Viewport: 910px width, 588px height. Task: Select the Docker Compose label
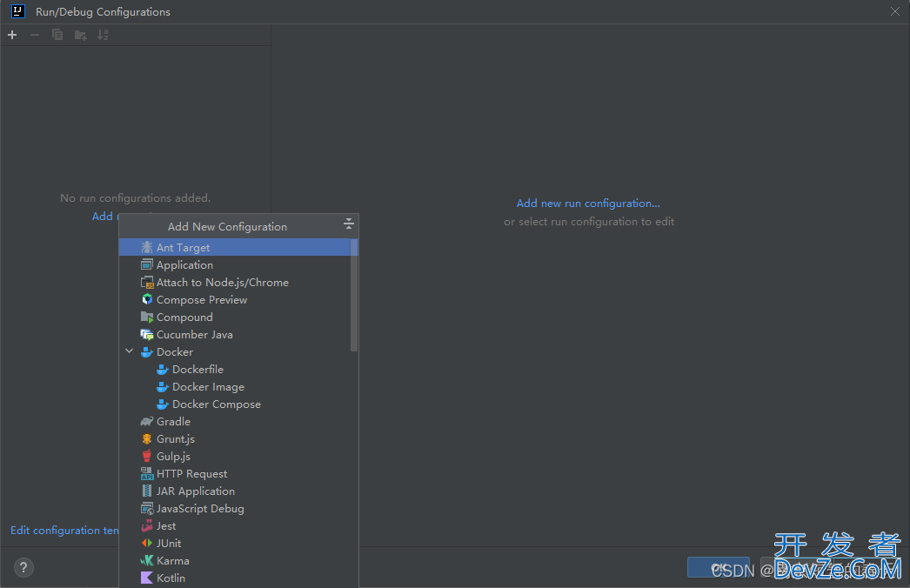coord(217,404)
